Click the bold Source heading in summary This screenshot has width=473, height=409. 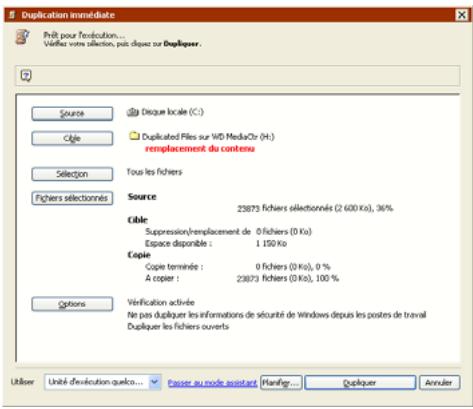[x=142, y=197]
